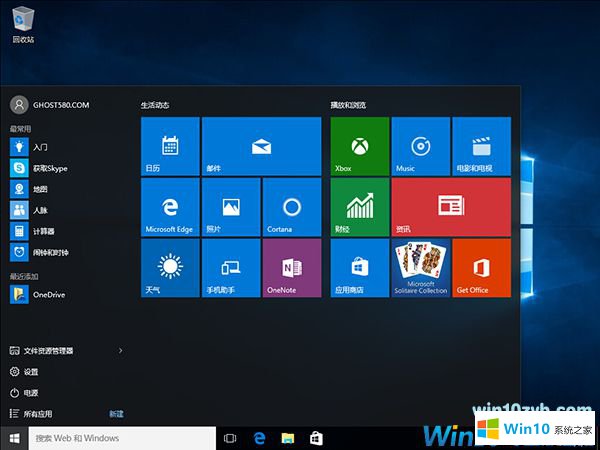Screen dimensions: 600x450
Task: Open the Finance (财经) tile
Action: tap(360, 207)
